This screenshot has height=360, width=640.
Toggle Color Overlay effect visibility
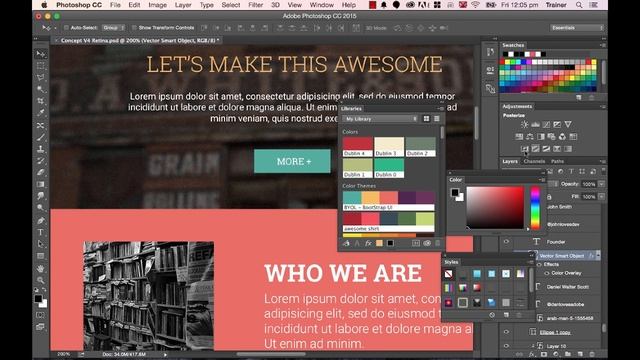[547, 273]
